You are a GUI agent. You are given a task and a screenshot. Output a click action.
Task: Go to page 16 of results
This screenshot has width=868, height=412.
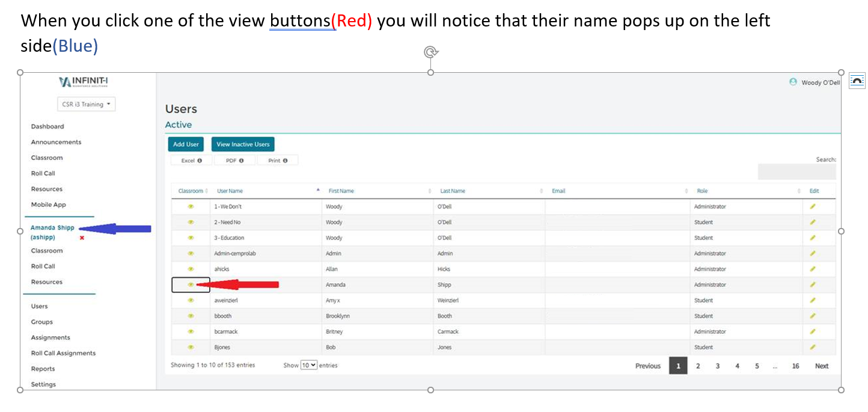pos(795,365)
